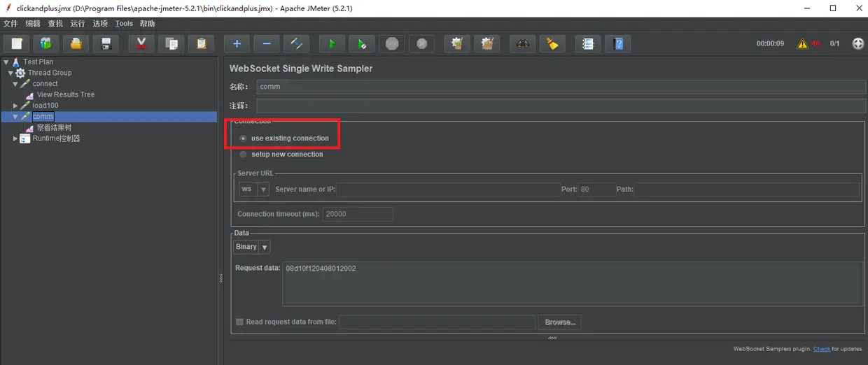The image size is (868, 365).
Task: Select the connect tree item
Action: coord(45,84)
